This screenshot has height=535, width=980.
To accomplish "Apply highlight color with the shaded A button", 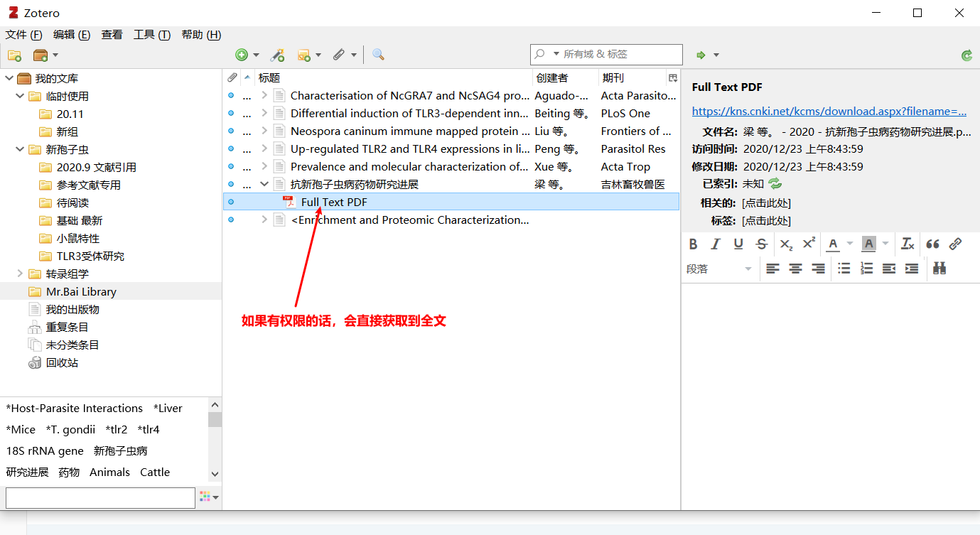I will point(868,244).
